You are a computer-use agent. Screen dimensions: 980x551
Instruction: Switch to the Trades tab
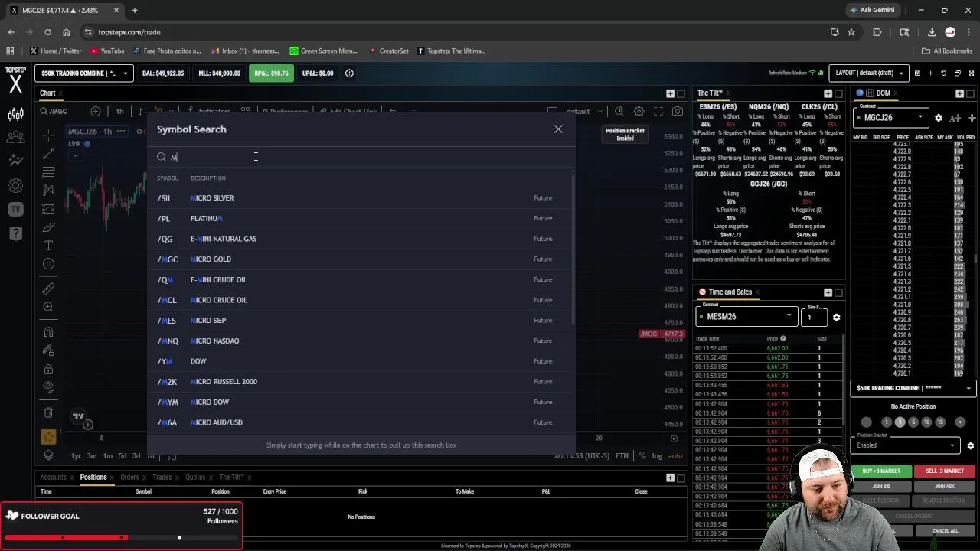[162, 477]
